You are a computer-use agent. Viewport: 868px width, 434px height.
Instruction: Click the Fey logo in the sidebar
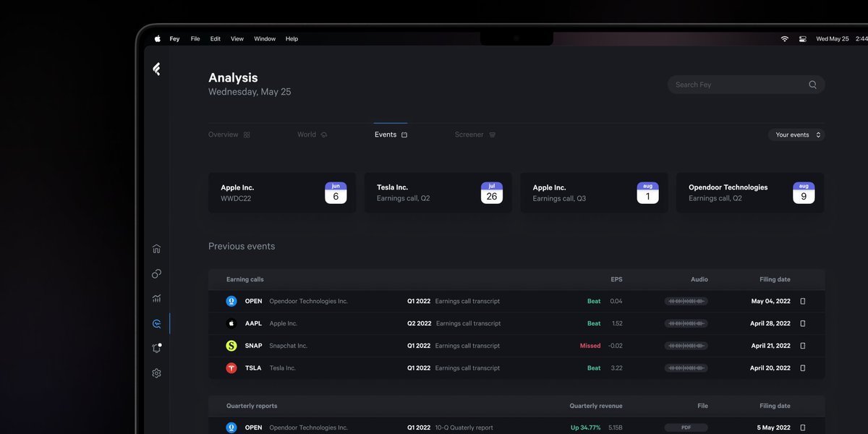156,69
